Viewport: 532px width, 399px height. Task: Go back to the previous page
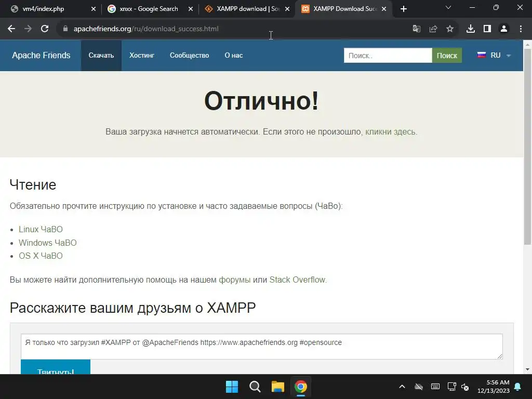point(11,29)
